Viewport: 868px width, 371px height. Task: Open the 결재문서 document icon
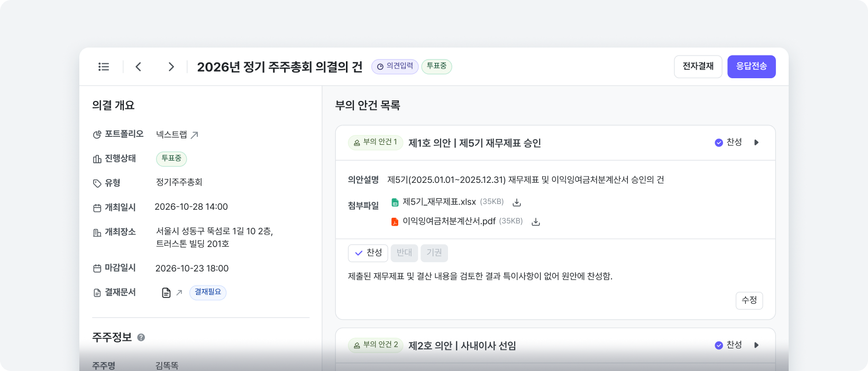click(x=166, y=293)
